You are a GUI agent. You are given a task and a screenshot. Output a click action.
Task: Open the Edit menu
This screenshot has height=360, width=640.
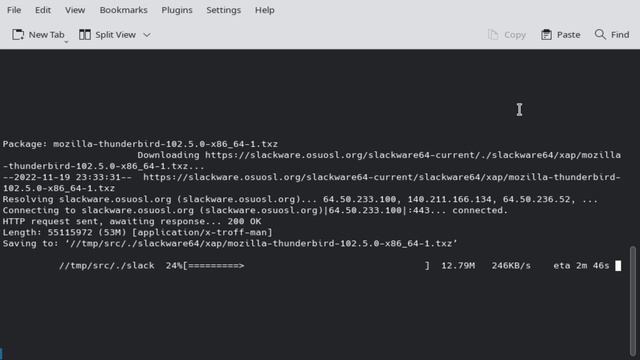[43, 10]
